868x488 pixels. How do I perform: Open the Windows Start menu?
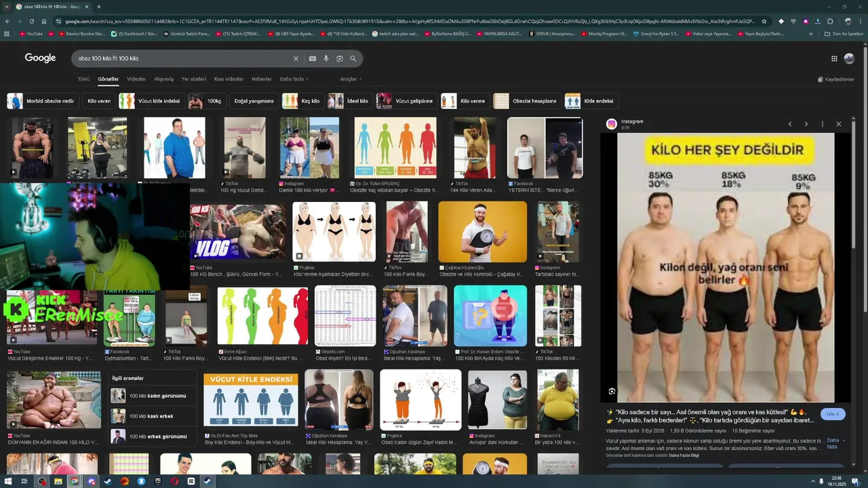(x=8, y=481)
